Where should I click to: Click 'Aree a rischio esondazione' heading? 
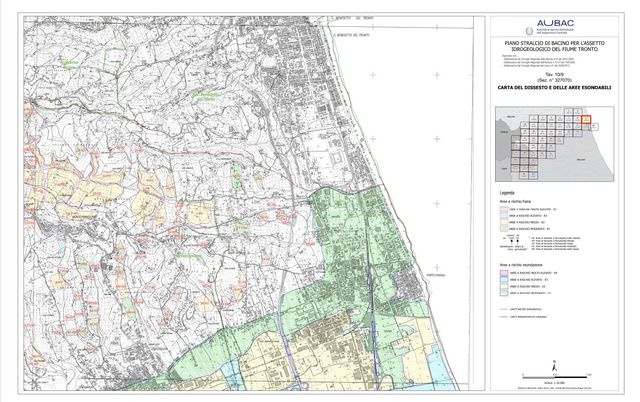point(521,265)
